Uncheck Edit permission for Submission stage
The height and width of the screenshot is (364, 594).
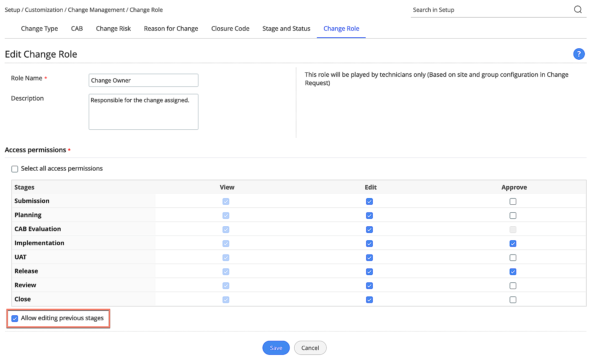click(x=369, y=201)
